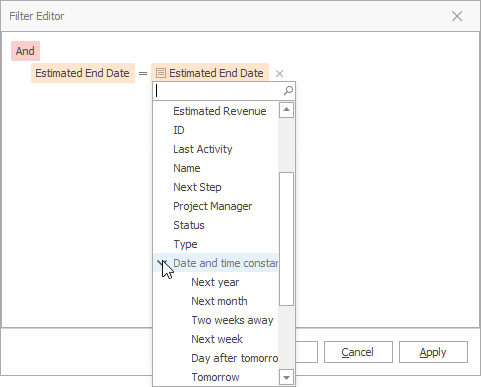Choose the Tomorrow constant
481x387 pixels.
(x=216, y=377)
